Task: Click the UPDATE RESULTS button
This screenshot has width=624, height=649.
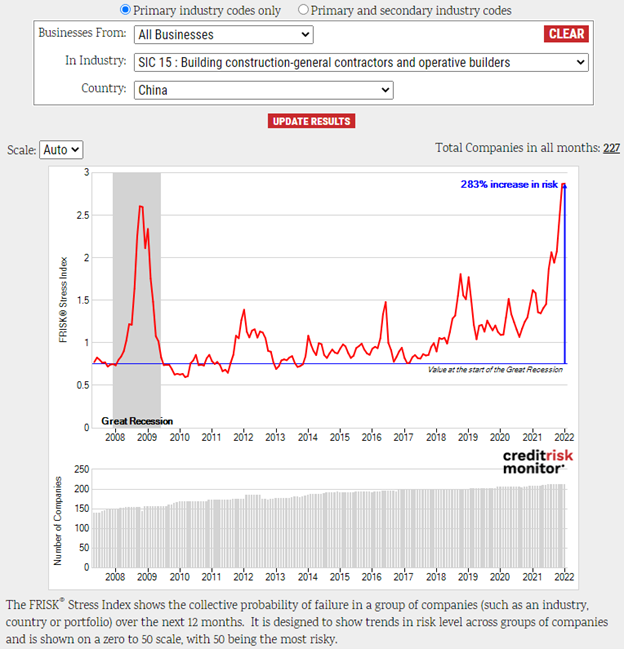Action: (311, 121)
